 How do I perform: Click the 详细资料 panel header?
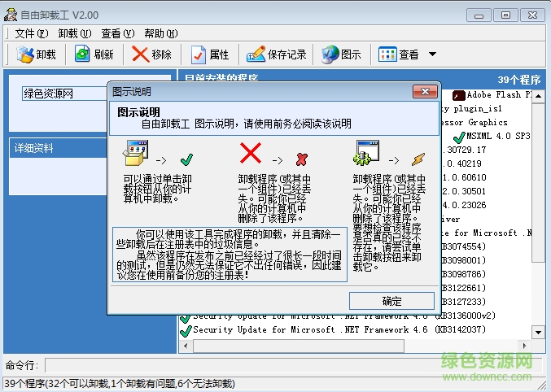[59, 148]
